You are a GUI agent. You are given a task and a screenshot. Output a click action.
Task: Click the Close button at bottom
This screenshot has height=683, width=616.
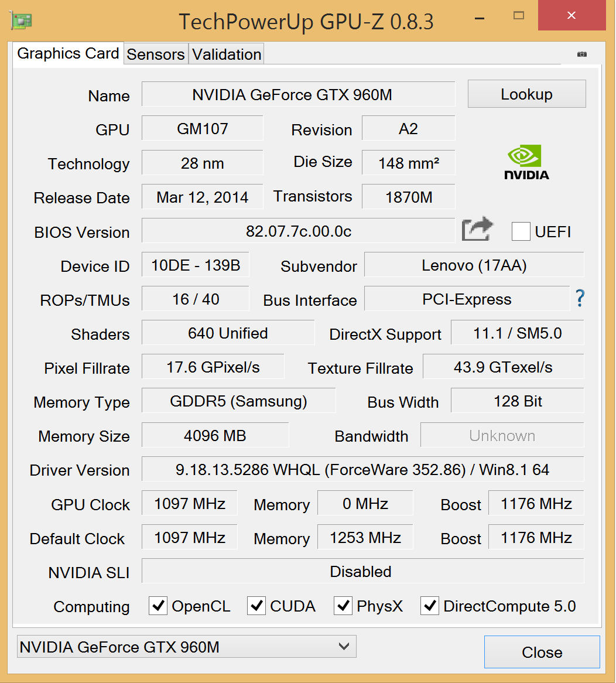542,652
